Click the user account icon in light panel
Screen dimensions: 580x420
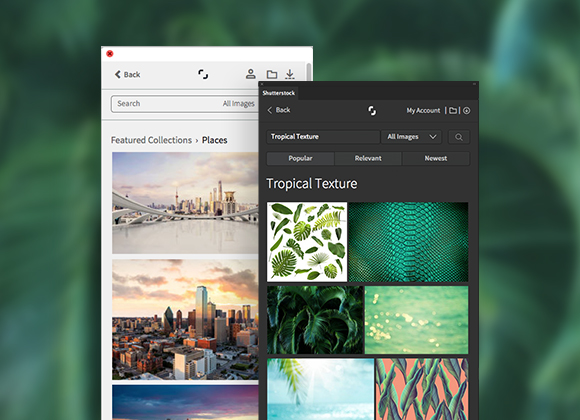tap(251, 74)
